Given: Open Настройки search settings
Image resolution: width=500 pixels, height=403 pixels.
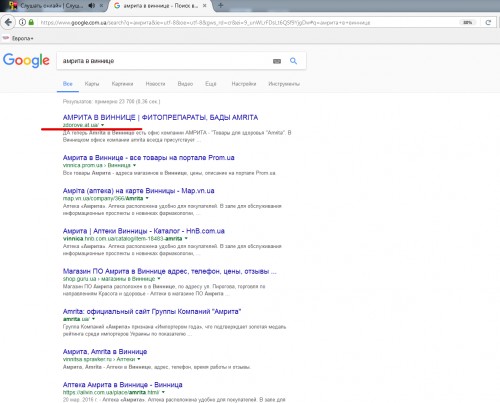Looking at the screenshot, I should click(244, 84).
